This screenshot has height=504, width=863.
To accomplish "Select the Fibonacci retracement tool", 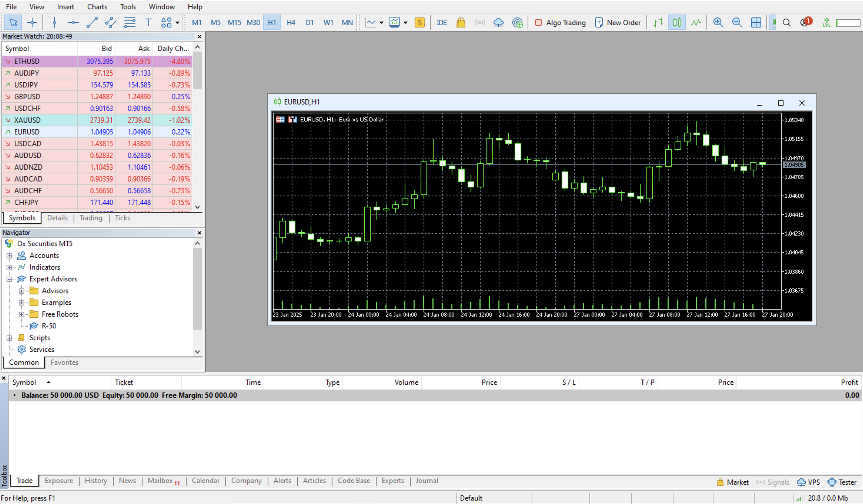I will 129,23.
